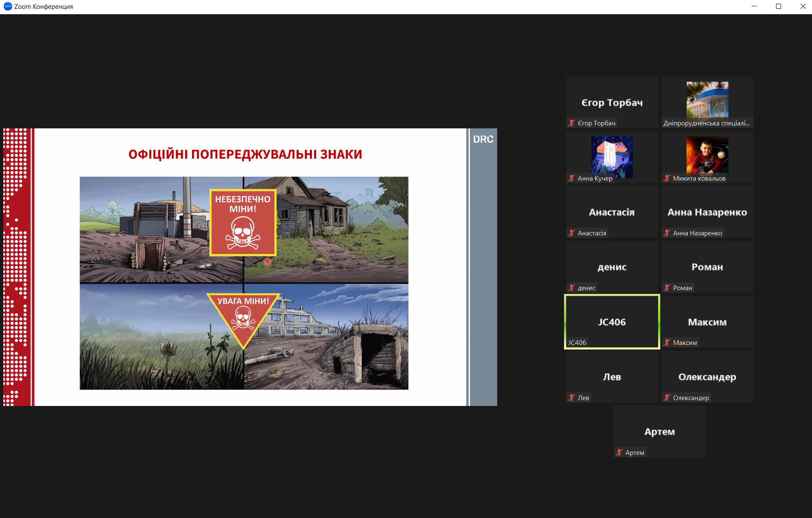The height and width of the screenshot is (518, 812).
Task: Click the muted mic icon beside Анна Кучер
Action: (572, 178)
